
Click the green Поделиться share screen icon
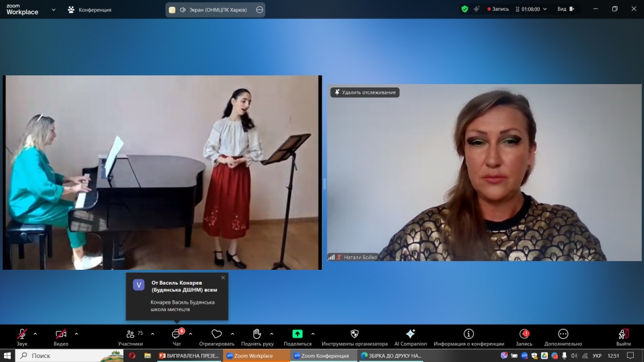tap(298, 334)
